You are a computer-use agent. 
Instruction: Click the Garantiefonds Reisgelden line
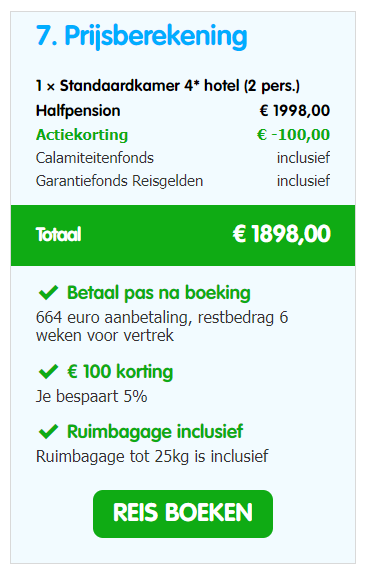click(x=183, y=181)
